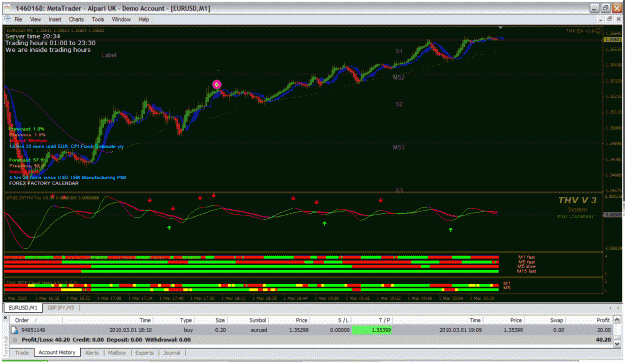Click the Profit/Loss: 40.20 summary line
This screenshot has width=625, height=362.
(x=106, y=340)
